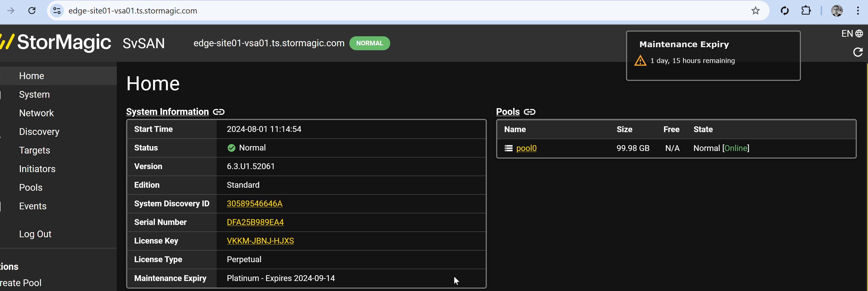Open System in the sidebar
This screenshot has height=291, width=868.
coord(34,95)
